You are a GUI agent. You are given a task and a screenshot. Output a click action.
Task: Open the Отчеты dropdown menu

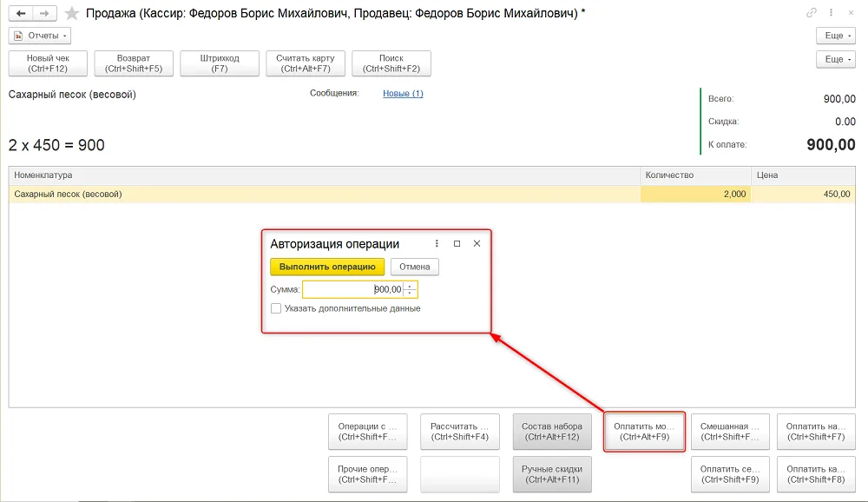click(x=40, y=36)
